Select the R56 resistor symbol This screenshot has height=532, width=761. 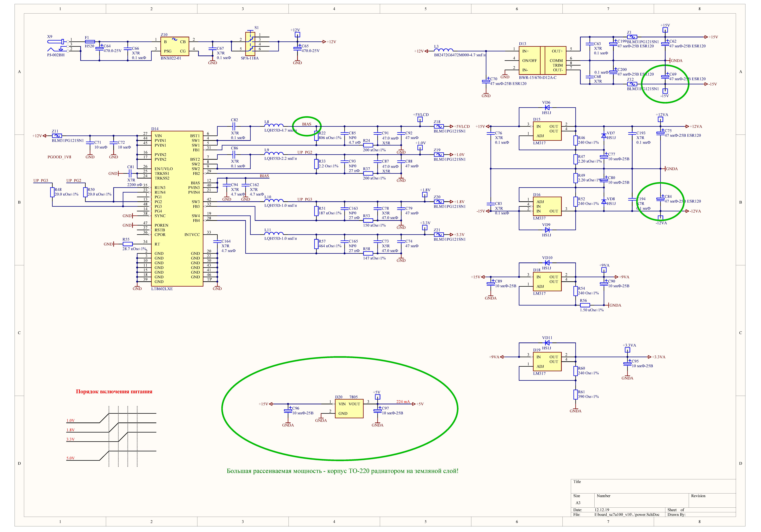[585, 305]
